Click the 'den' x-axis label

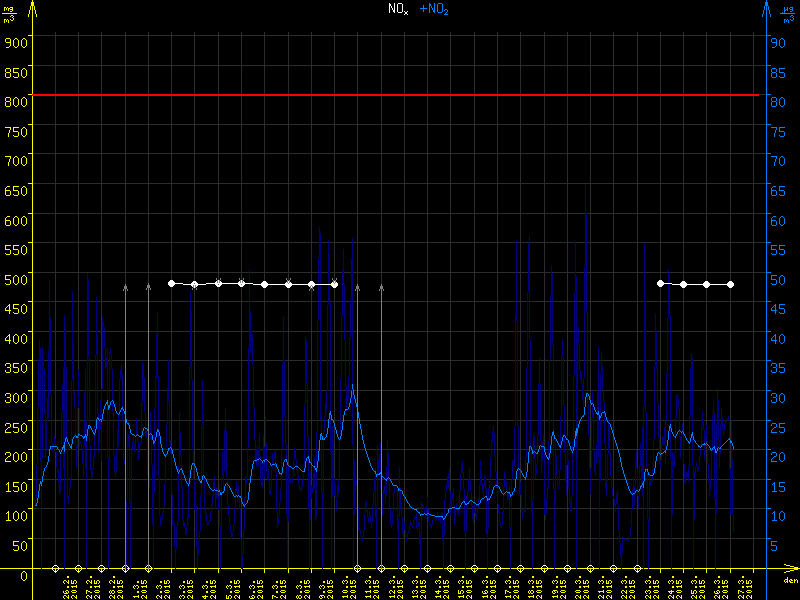pyautogui.click(x=790, y=581)
